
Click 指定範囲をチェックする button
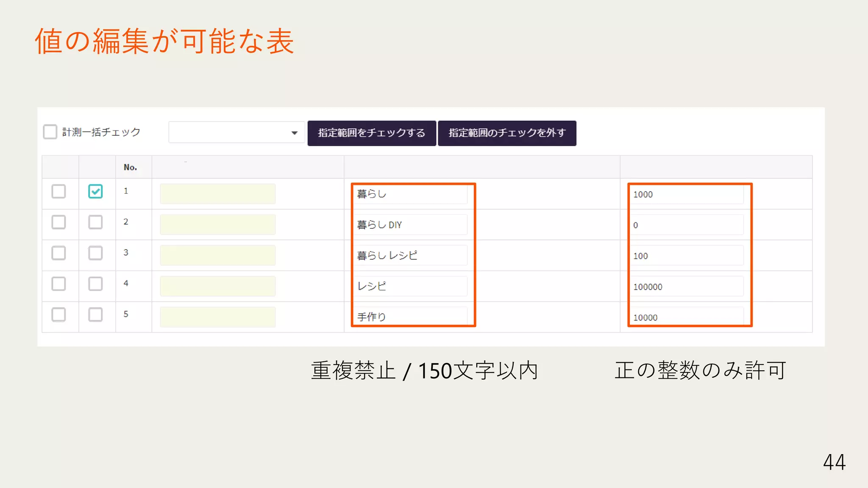(372, 133)
